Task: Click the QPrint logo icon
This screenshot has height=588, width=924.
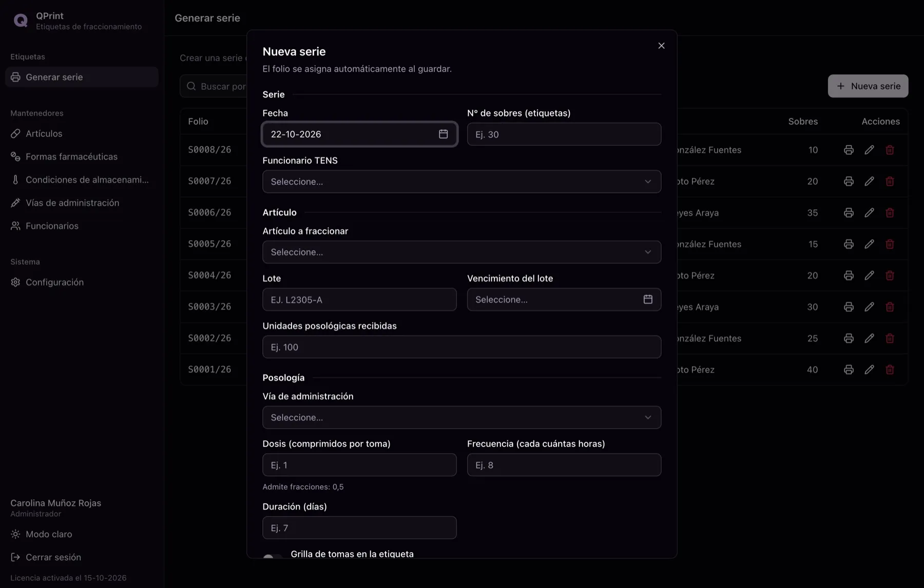Action: 21,21
